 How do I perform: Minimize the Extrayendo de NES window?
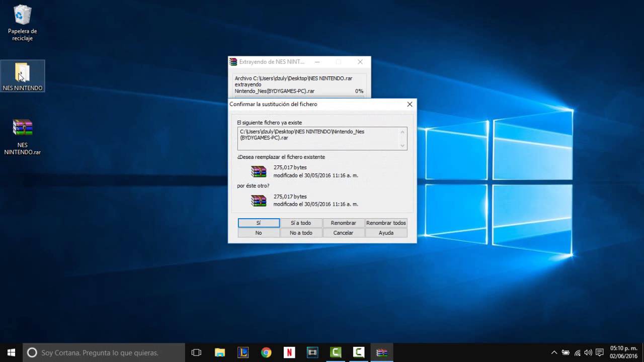pyautogui.click(x=317, y=62)
